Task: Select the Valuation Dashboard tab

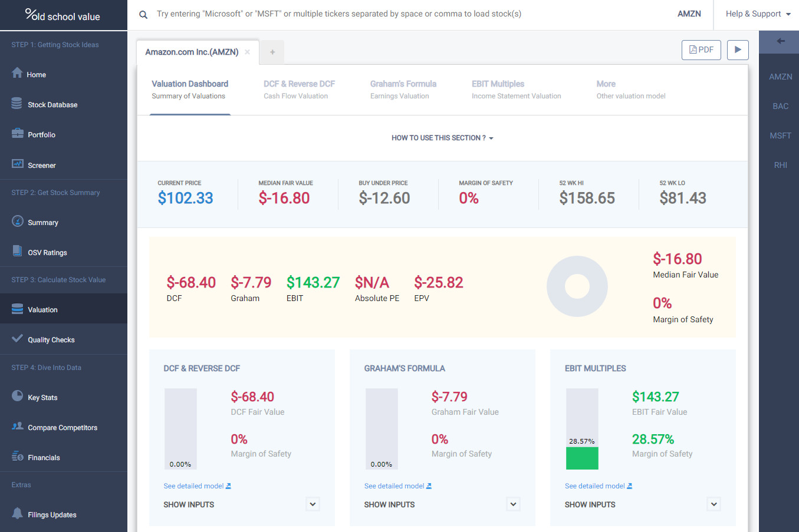Action: pos(190,90)
